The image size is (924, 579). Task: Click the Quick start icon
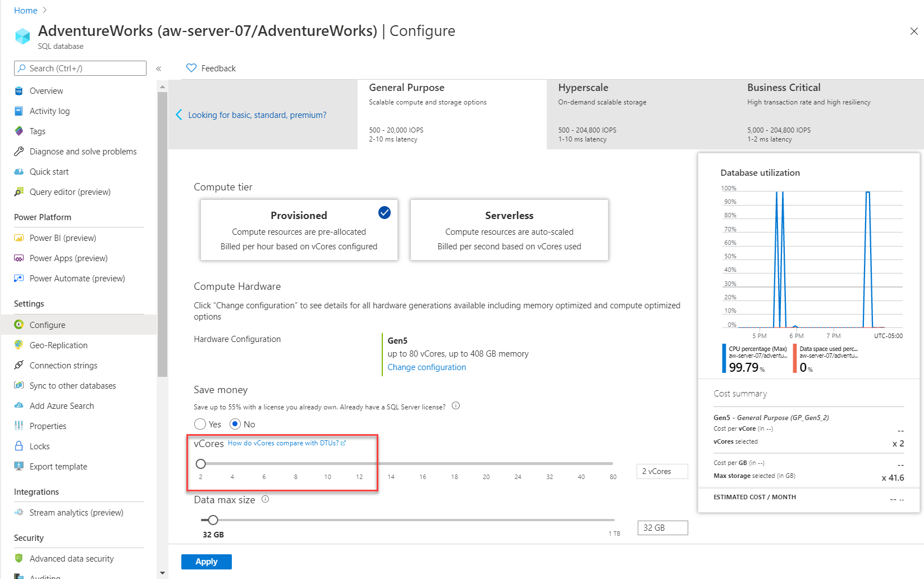click(19, 172)
